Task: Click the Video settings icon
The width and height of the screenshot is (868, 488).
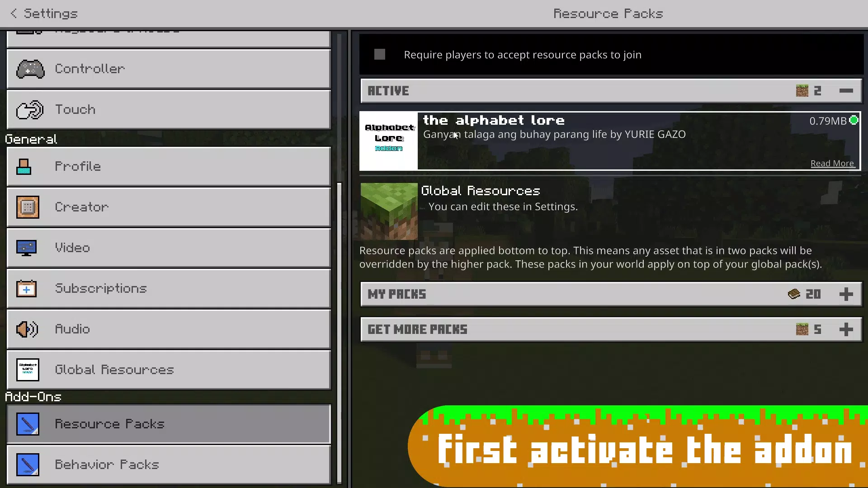Action: pyautogui.click(x=26, y=247)
